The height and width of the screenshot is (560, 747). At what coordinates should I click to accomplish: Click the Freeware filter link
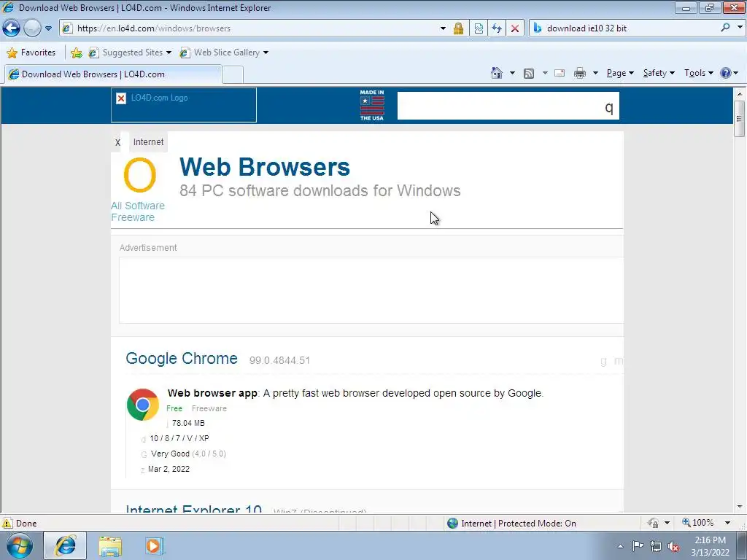[133, 217]
